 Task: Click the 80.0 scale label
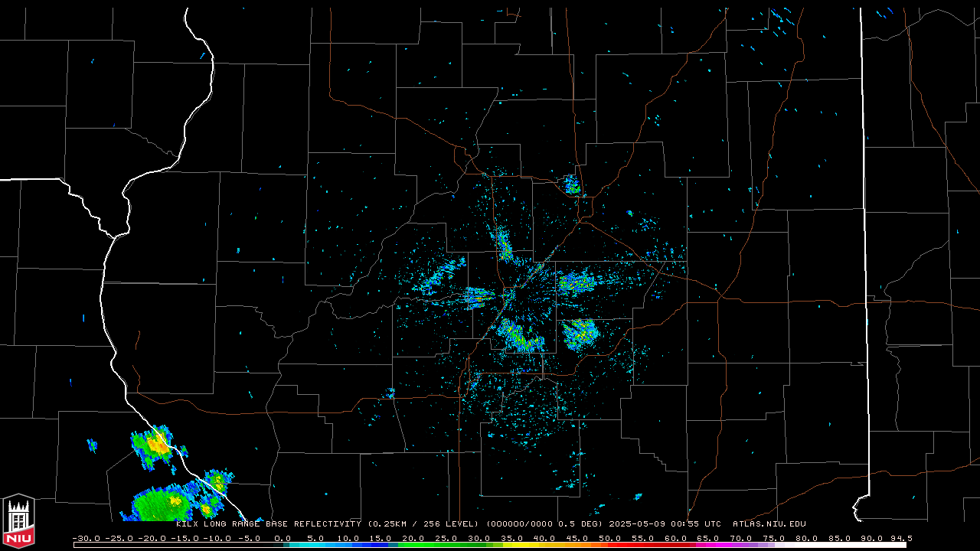[x=806, y=538]
